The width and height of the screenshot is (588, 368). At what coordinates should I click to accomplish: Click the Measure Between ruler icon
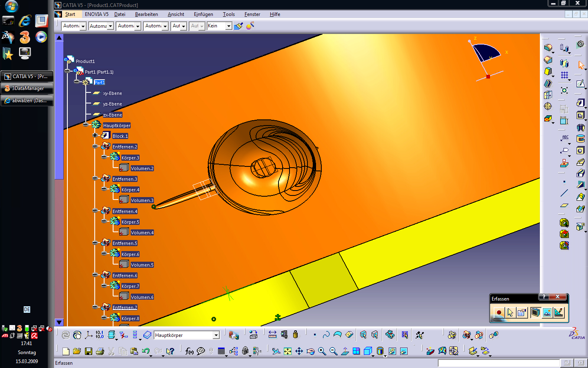[272, 335]
